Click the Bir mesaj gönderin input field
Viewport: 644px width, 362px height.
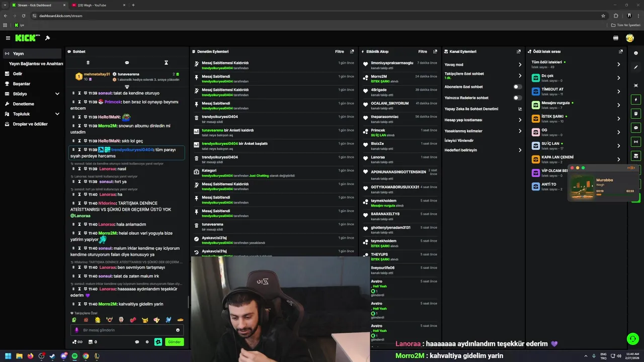tap(127, 330)
